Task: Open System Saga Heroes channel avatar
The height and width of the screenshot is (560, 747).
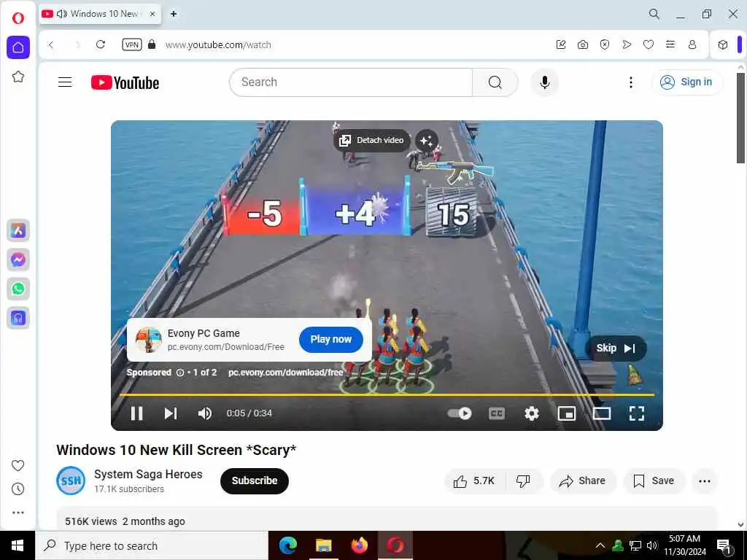Action: point(71,481)
